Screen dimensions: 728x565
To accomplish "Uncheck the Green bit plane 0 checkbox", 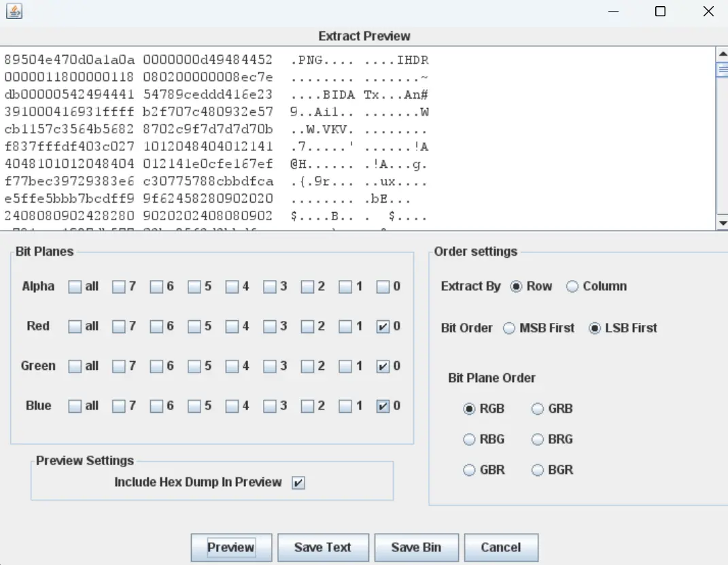I will pos(383,366).
